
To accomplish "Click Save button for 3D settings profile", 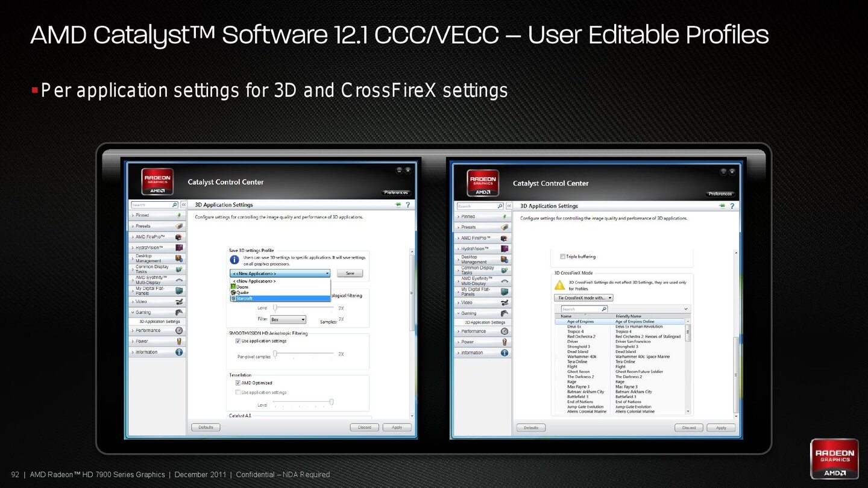I will [x=350, y=274].
